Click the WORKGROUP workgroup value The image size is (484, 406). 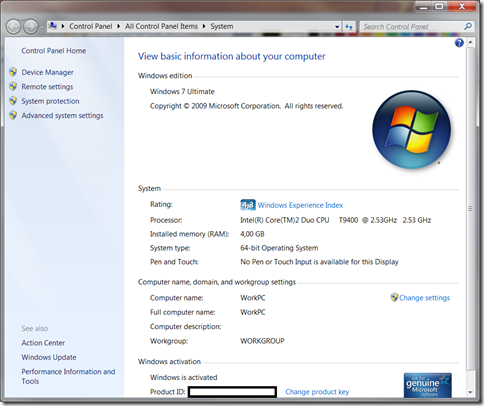[262, 341]
